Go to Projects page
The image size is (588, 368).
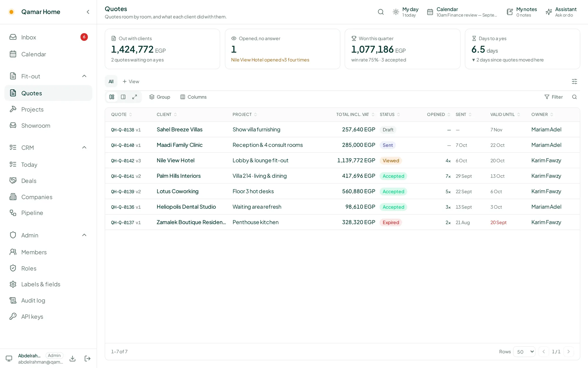click(48, 109)
